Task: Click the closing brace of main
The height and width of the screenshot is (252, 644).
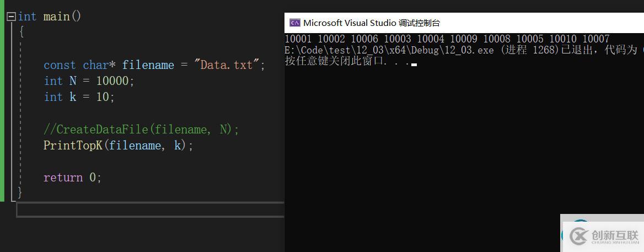Action: (x=20, y=192)
